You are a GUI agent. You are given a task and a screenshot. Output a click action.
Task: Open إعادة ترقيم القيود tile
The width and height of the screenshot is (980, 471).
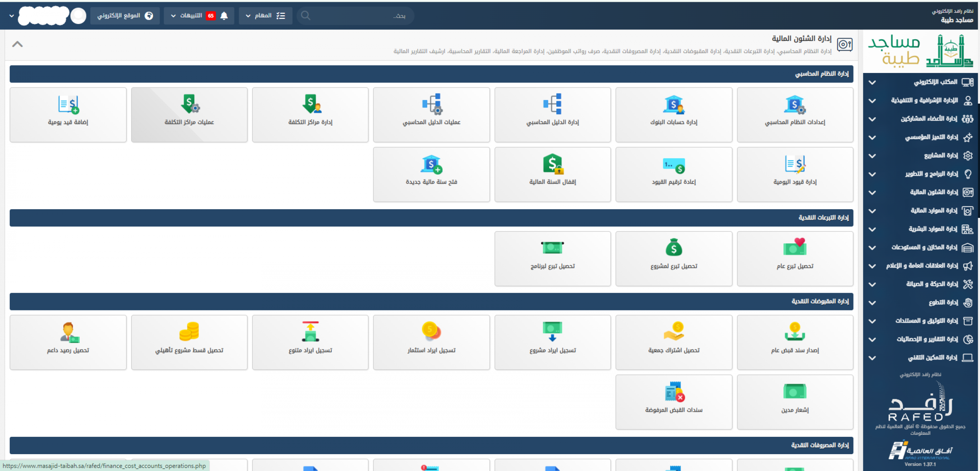(674, 174)
